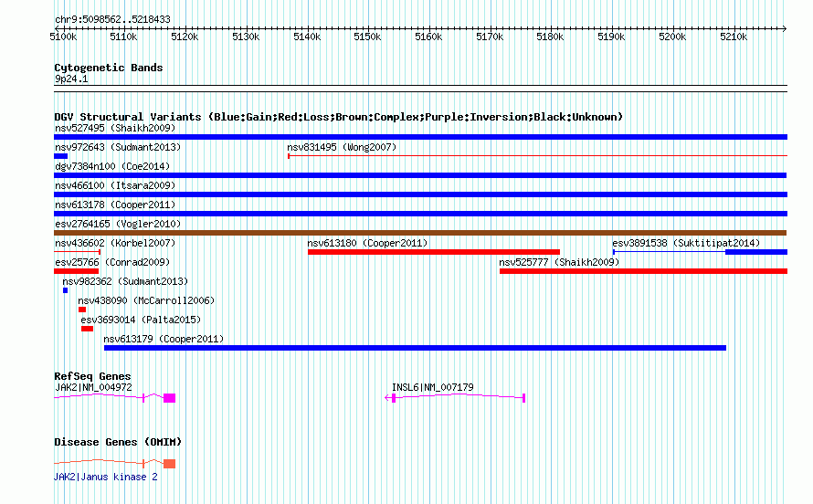
Task: Select the nsv613179 (Cooper2011) label
Action: click(164, 339)
